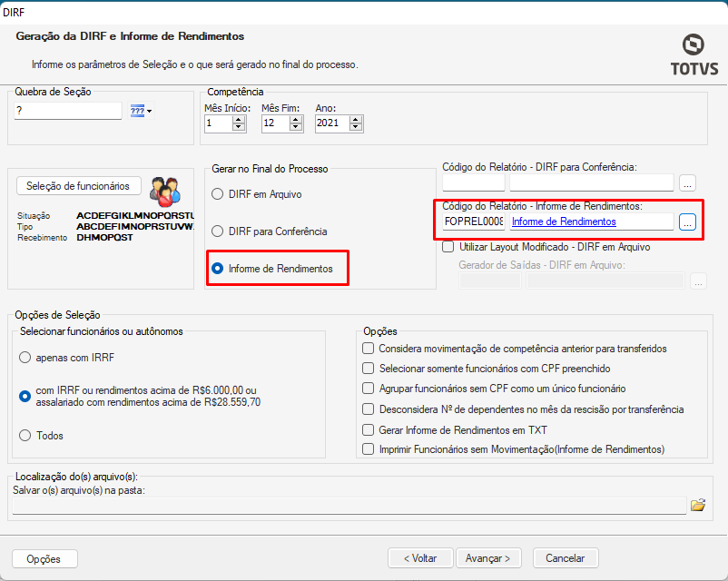Select the DIRF para Conferência option
This screenshot has height=581, width=728.
(x=270, y=231)
